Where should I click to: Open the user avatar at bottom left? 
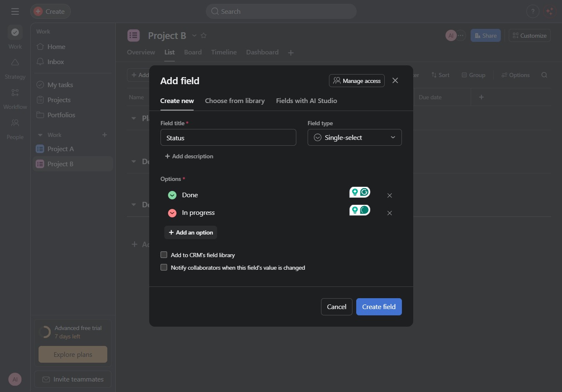[x=15, y=379]
